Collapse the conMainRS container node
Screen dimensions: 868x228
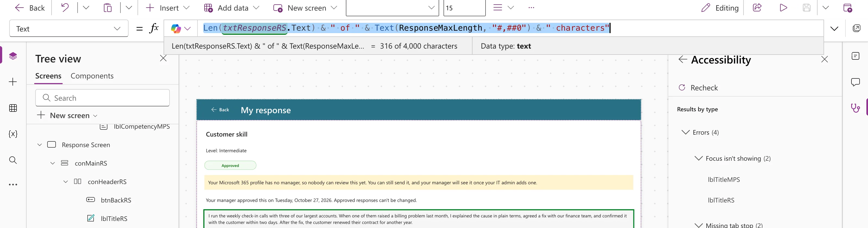pos(53,163)
